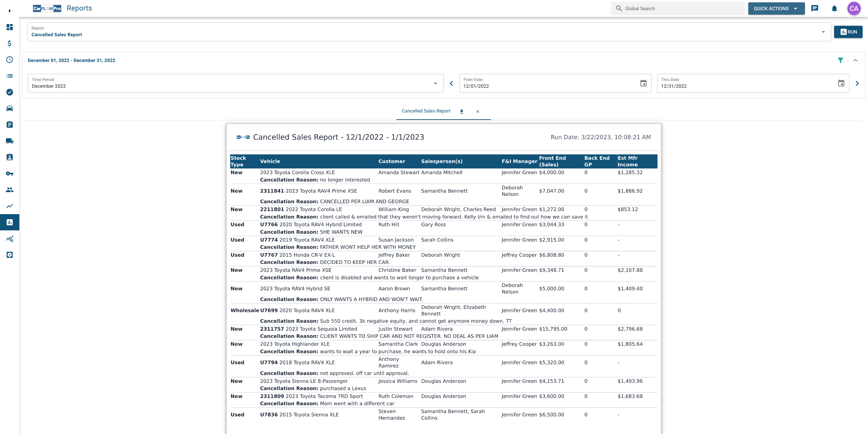Expand the Time Period dropdown showing December 2022
868x434 pixels.
(435, 83)
